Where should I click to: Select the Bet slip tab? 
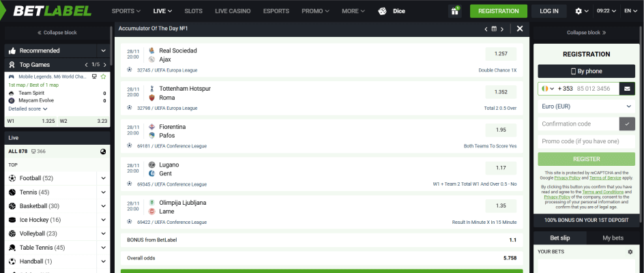(x=560, y=238)
